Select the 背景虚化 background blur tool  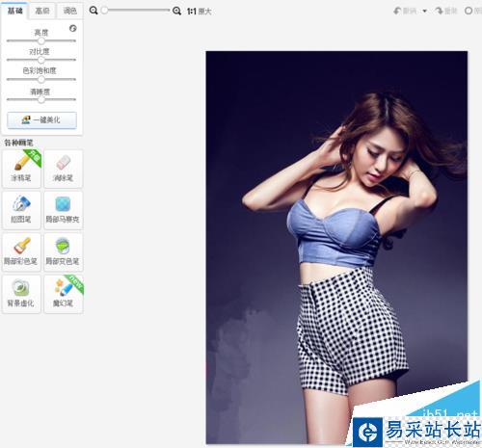tap(21, 294)
